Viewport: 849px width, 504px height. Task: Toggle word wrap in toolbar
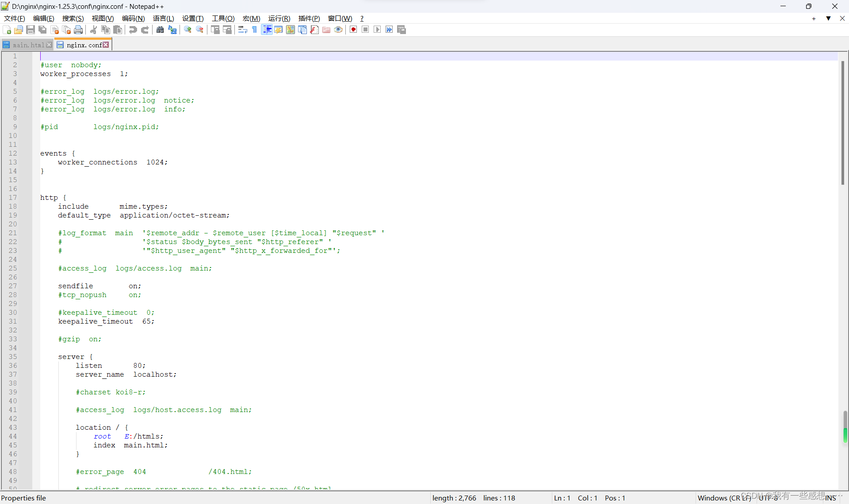click(242, 30)
